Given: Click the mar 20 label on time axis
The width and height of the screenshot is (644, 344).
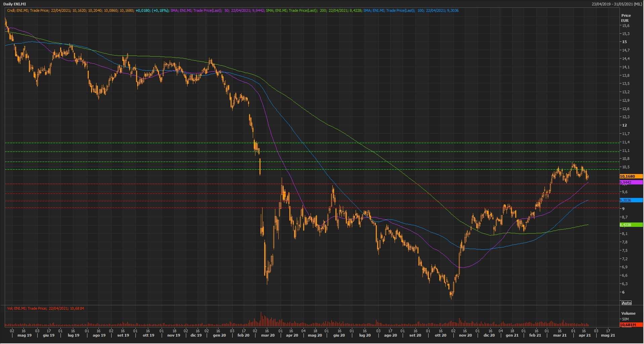Looking at the screenshot, I should pyautogui.click(x=268, y=335).
